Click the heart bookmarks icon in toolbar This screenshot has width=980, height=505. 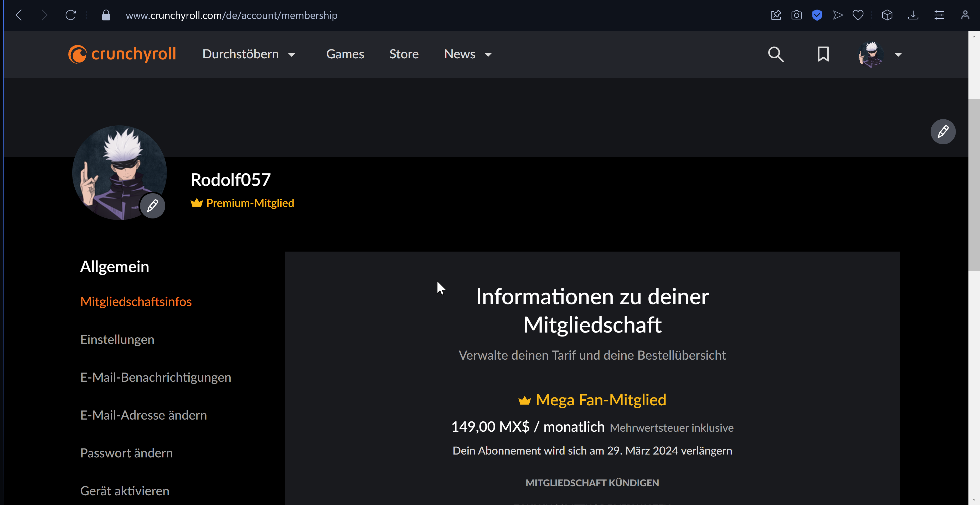(x=858, y=15)
